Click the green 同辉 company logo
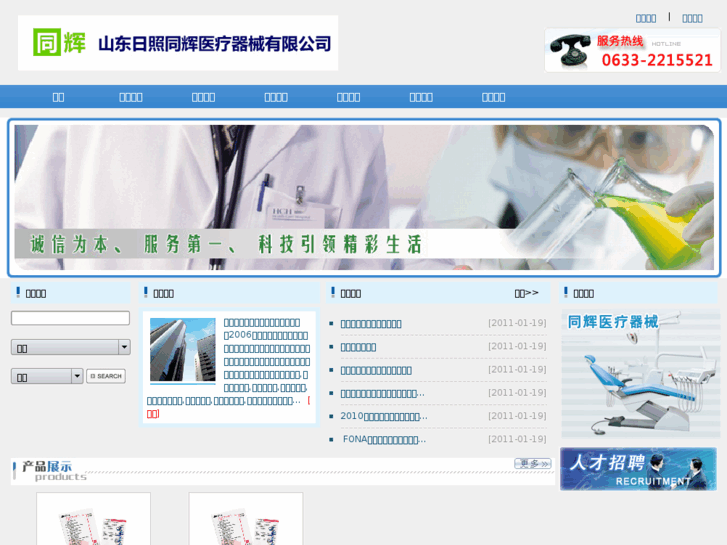 click(59, 42)
